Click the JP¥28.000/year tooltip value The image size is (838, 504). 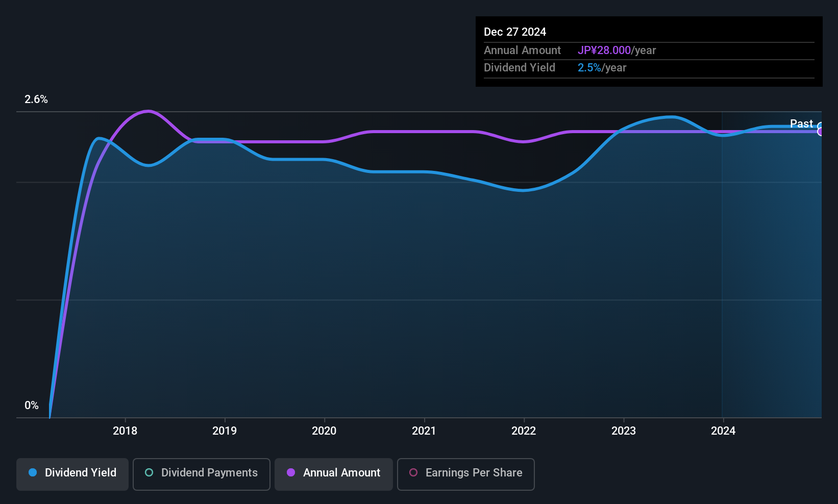(x=617, y=50)
